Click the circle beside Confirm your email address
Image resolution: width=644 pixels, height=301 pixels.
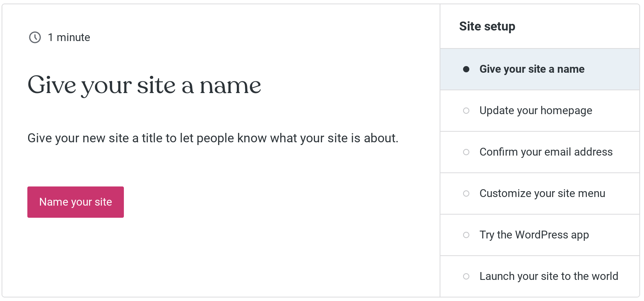pos(466,152)
